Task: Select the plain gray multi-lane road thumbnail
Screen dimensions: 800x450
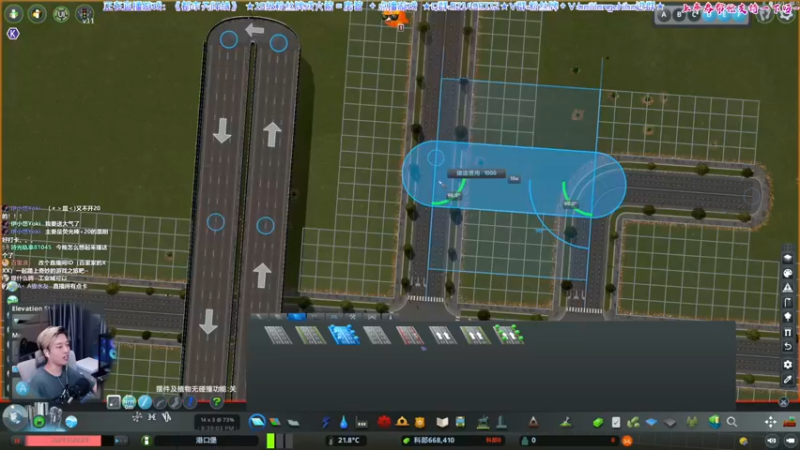Action: tap(278, 335)
